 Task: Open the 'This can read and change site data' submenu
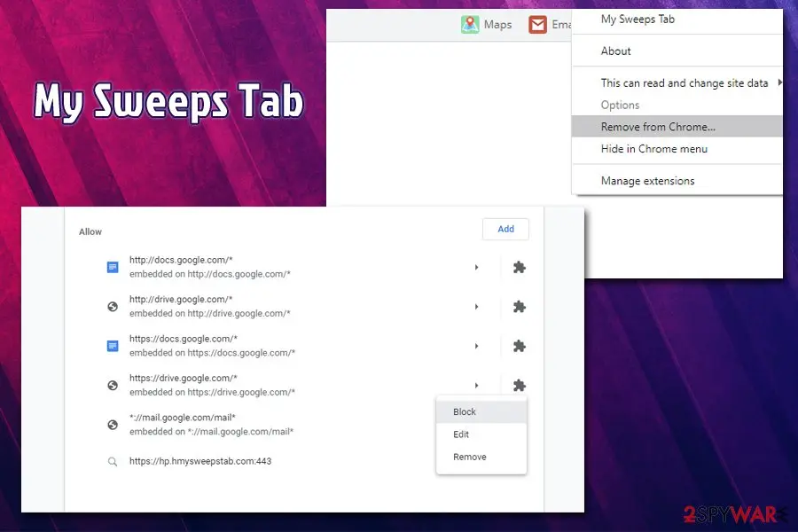677,83
